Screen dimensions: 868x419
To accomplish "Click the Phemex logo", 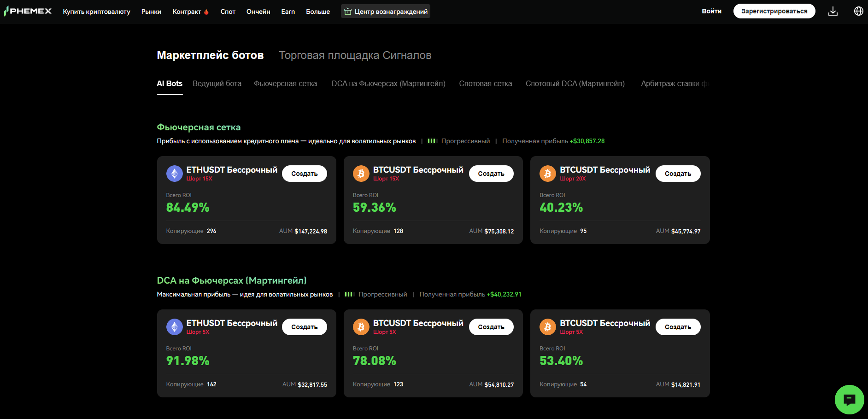I will point(28,11).
